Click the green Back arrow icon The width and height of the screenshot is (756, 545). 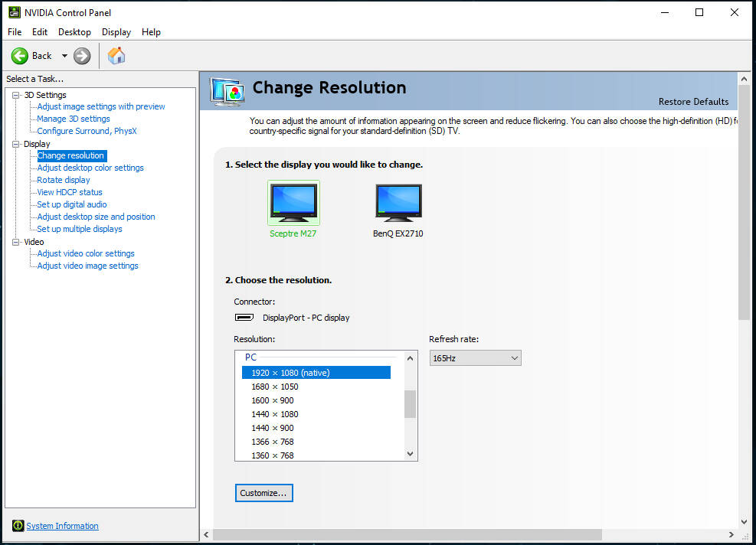[20, 56]
